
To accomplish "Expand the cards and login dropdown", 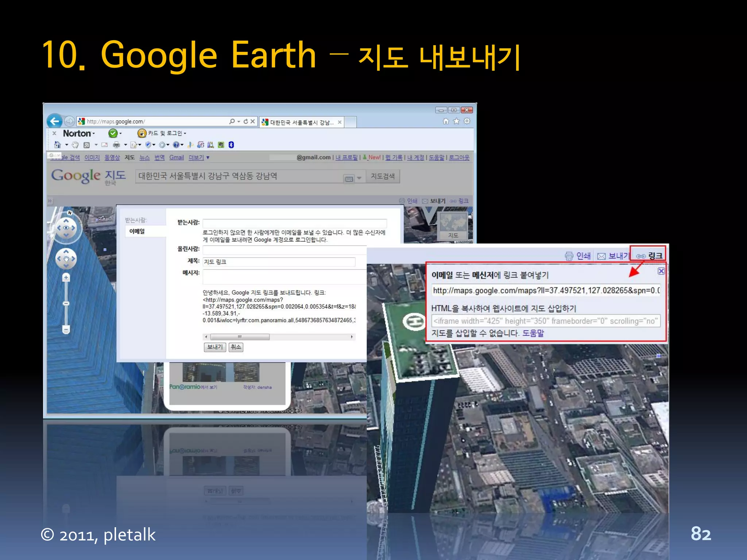I will pos(185,133).
